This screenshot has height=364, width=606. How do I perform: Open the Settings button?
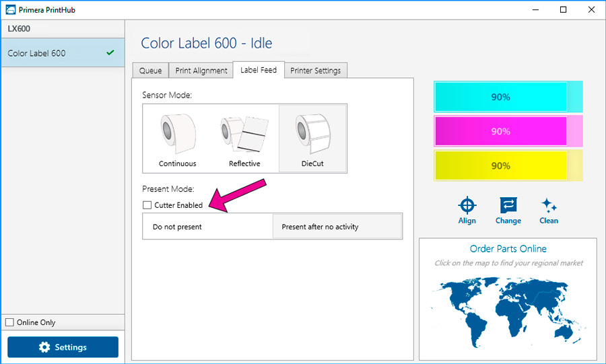(x=63, y=347)
